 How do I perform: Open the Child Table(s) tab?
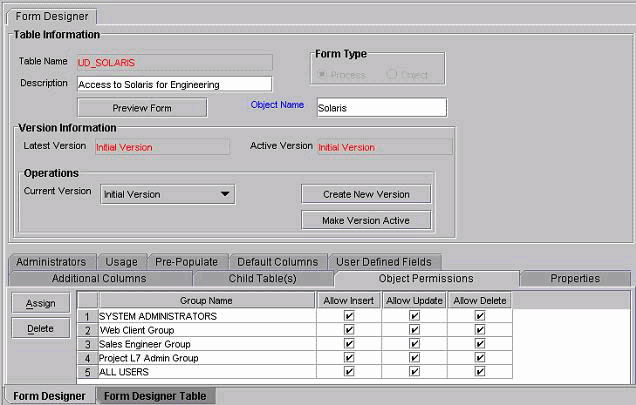[x=263, y=278]
